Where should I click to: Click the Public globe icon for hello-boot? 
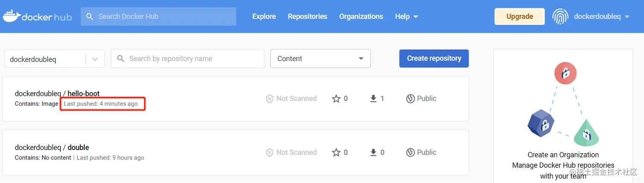point(411,99)
